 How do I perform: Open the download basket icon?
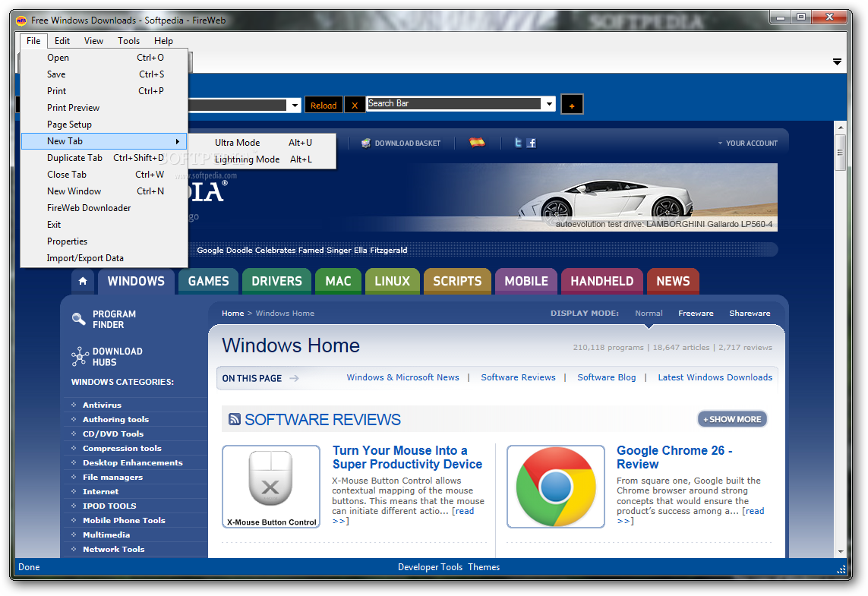pyautogui.click(x=366, y=143)
